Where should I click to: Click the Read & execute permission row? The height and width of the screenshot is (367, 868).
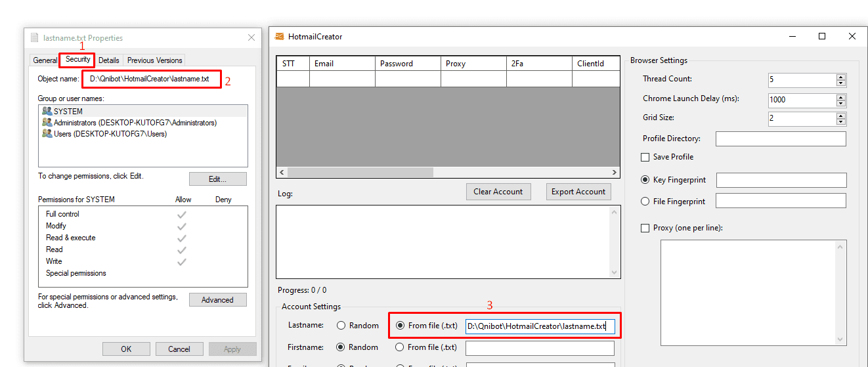point(143,238)
